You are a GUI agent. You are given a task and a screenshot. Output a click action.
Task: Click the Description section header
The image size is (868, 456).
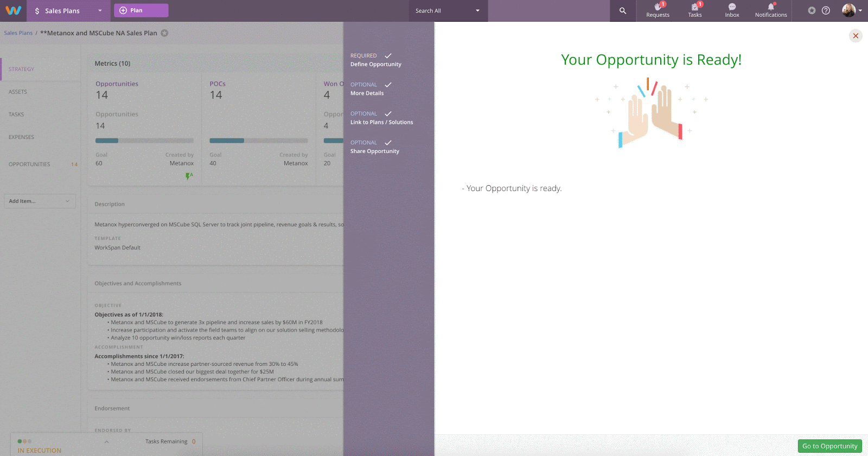pyautogui.click(x=110, y=204)
